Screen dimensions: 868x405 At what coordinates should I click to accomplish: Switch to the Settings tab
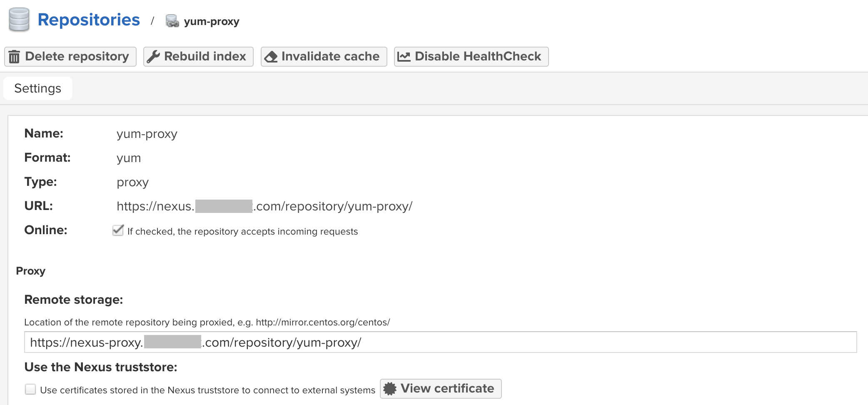pyautogui.click(x=38, y=88)
